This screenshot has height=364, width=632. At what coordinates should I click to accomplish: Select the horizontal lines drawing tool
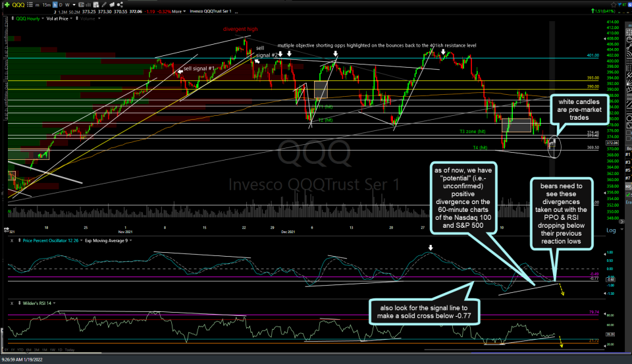(629, 62)
